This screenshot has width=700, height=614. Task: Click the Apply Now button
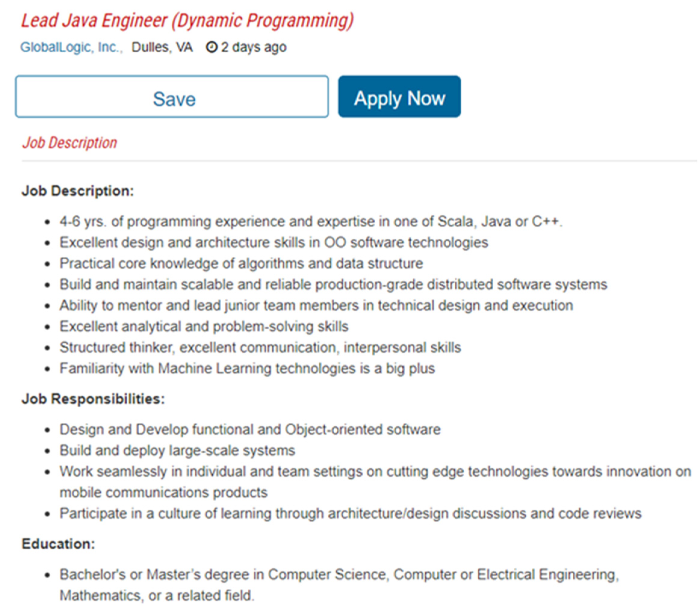point(399,97)
